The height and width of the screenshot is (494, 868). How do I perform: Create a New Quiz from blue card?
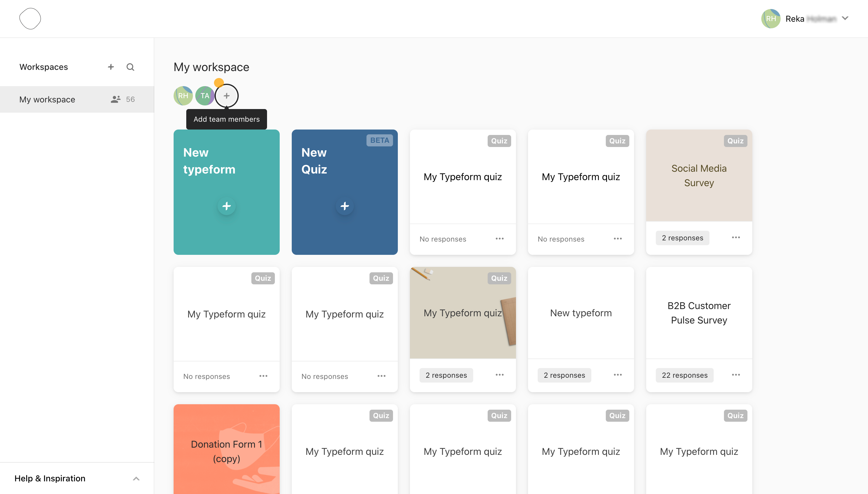click(344, 192)
